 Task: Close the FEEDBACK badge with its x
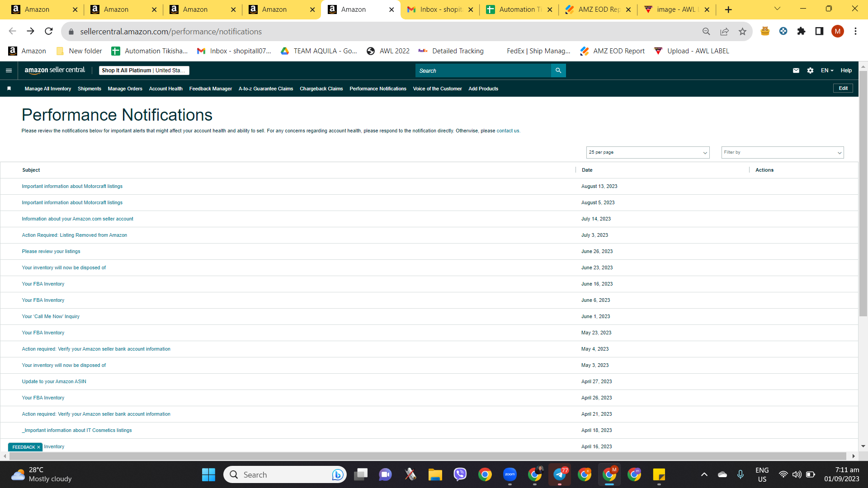(38, 447)
